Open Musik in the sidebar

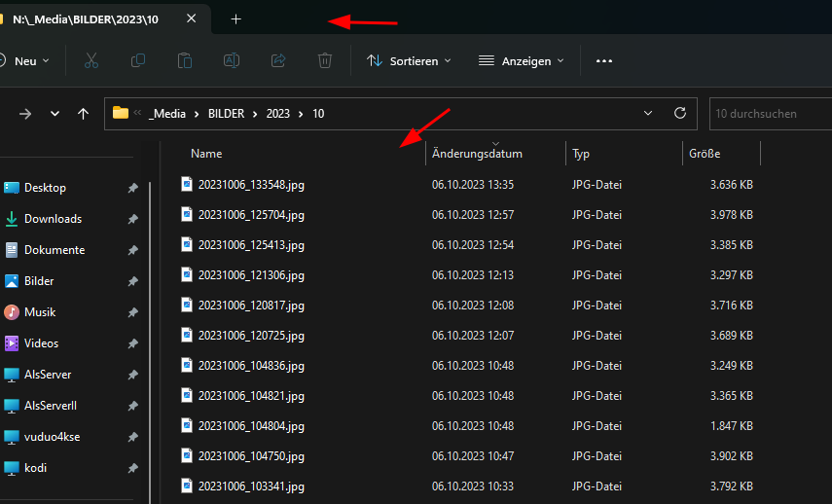(x=40, y=312)
